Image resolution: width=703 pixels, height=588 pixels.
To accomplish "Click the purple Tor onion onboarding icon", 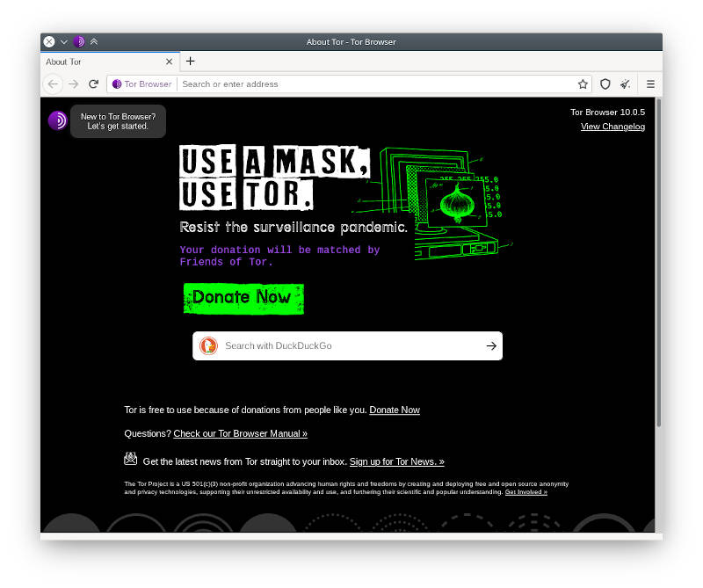I will click(58, 120).
